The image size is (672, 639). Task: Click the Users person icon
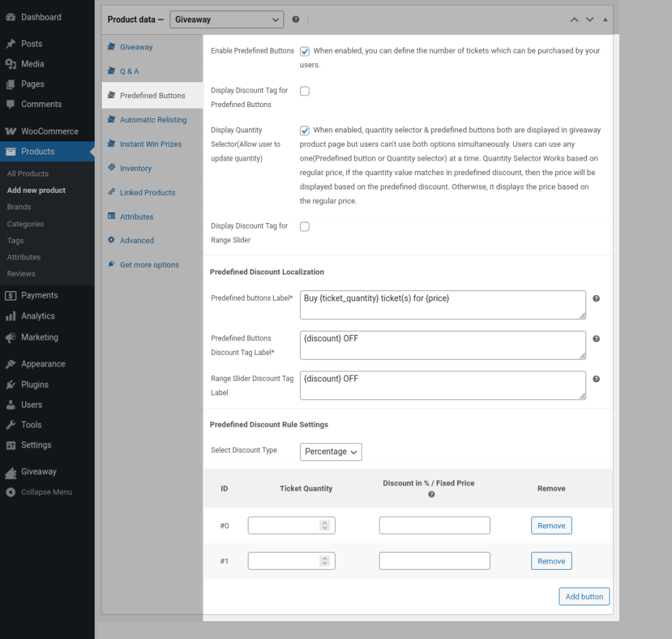(x=11, y=404)
